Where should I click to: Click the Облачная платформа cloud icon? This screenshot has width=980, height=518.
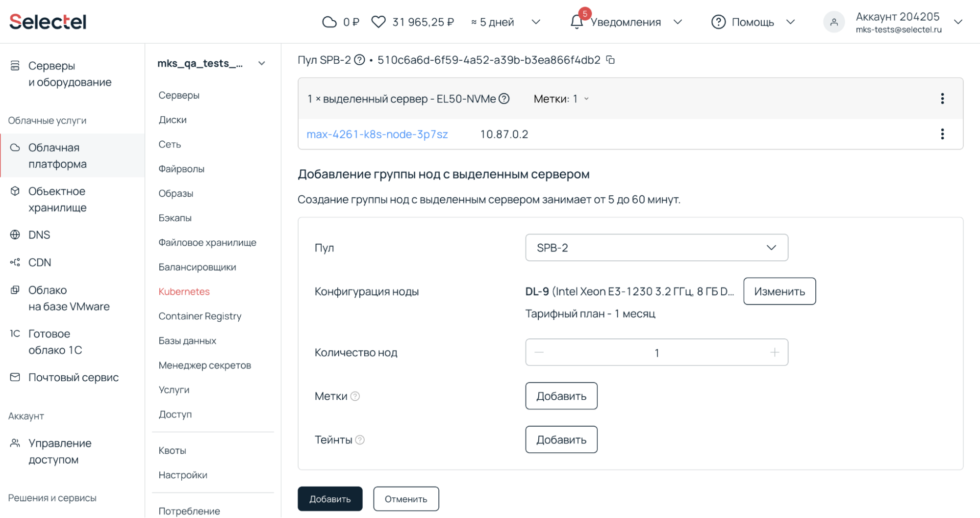coord(15,147)
